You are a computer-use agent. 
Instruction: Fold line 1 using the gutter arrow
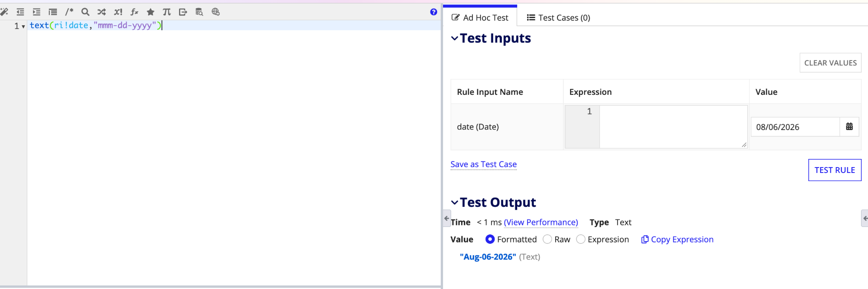tap(23, 26)
